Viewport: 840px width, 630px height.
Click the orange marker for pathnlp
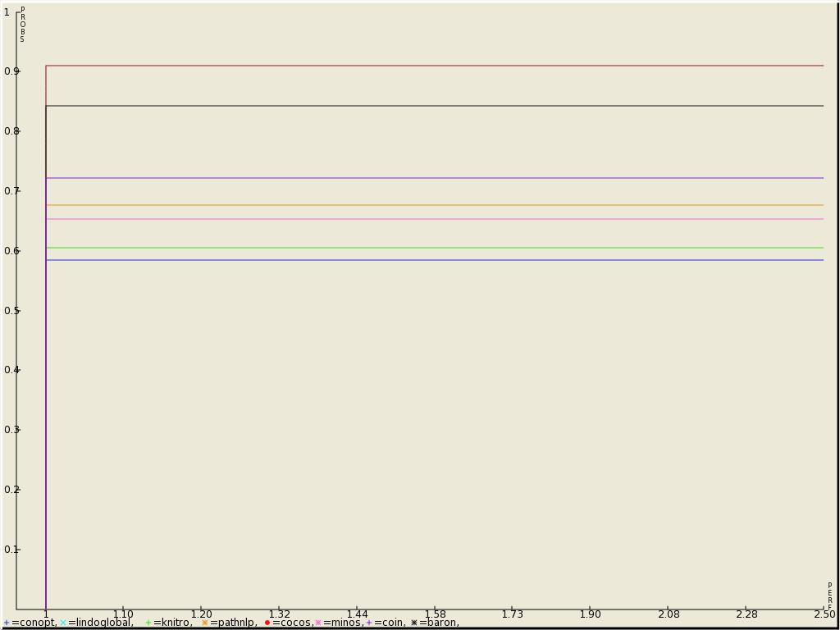[204, 623]
